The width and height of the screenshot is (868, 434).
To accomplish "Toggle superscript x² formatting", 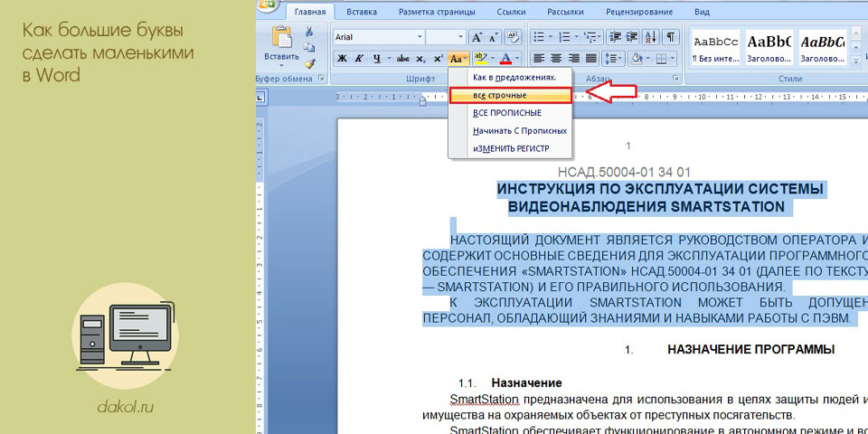I will pos(438,58).
